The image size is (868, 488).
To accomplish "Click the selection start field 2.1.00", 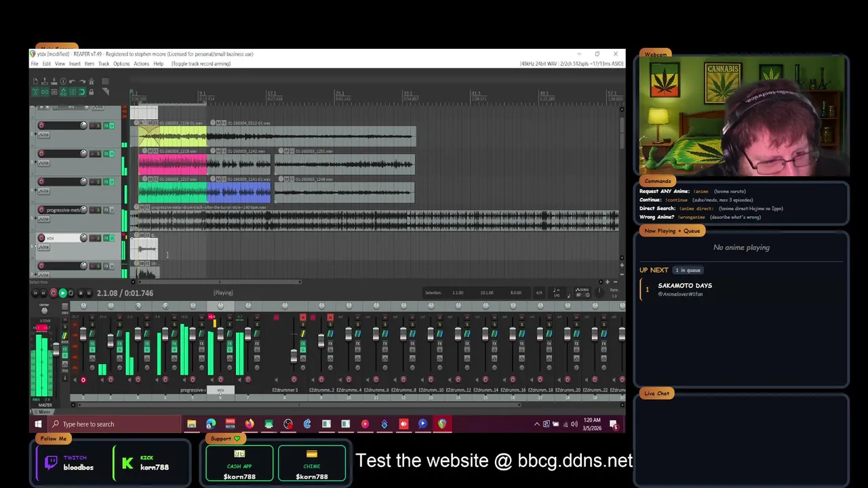I will click(x=458, y=293).
